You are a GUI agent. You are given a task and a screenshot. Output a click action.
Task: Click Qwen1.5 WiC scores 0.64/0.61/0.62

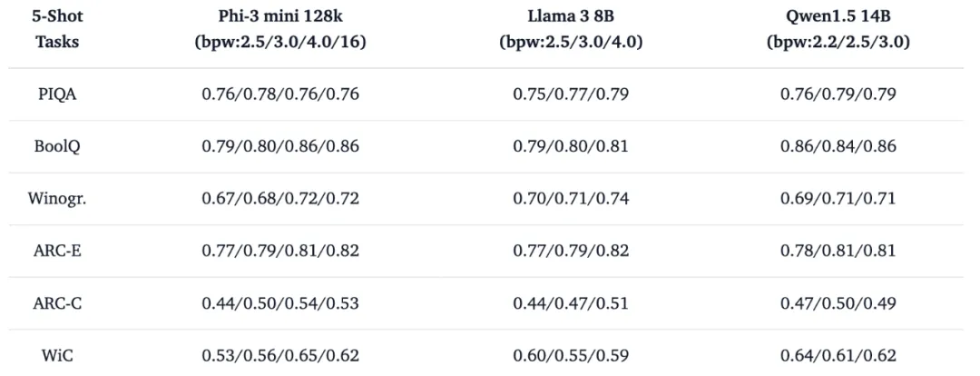pyautogui.click(x=838, y=354)
